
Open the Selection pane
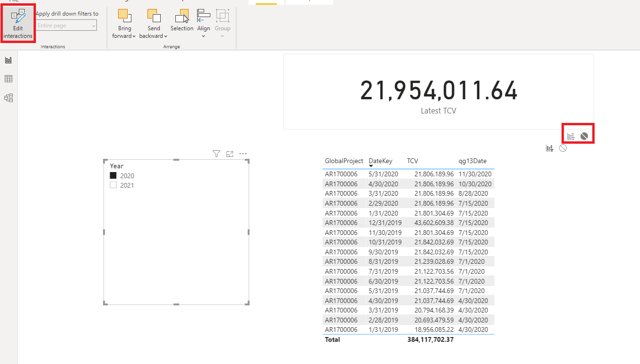tap(182, 21)
